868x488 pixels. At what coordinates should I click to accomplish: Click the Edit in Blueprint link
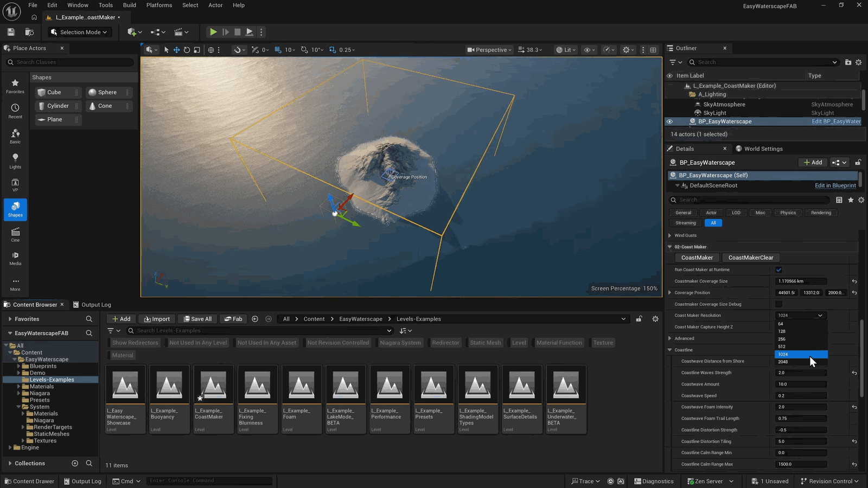835,185
